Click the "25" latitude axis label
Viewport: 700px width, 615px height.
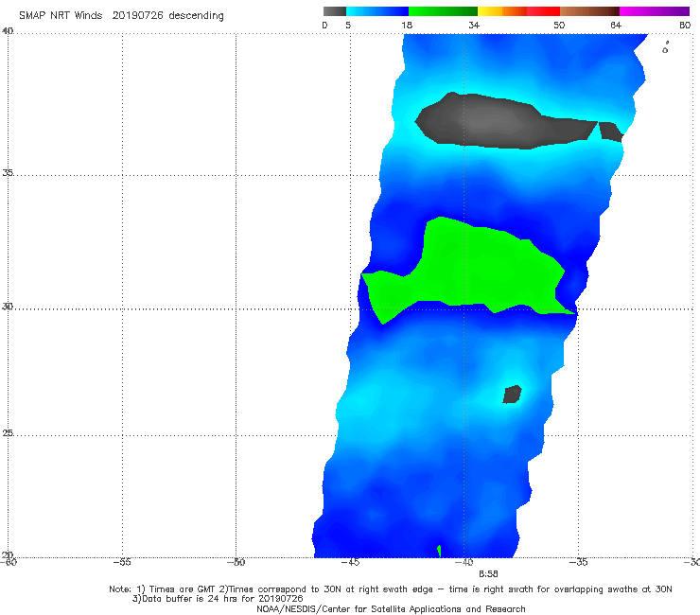click(x=8, y=433)
